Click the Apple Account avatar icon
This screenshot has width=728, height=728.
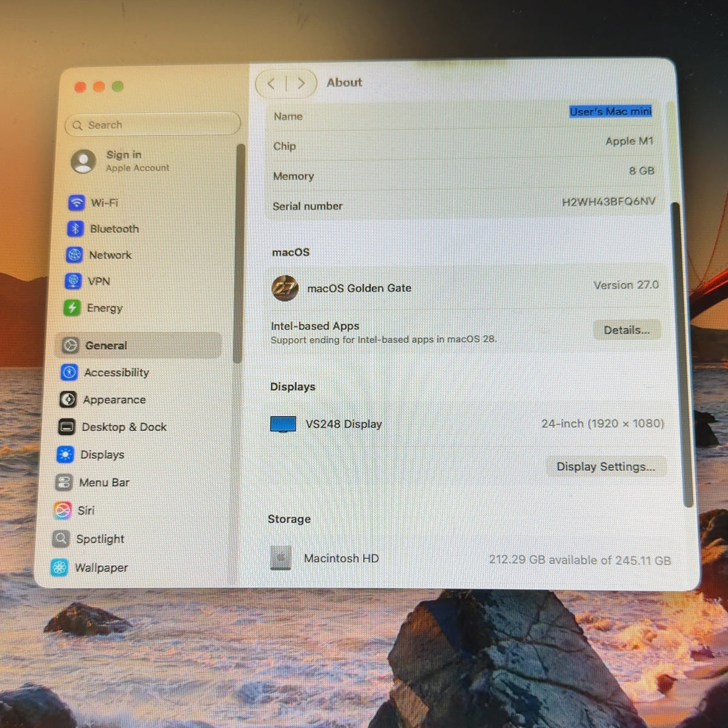tap(83, 161)
